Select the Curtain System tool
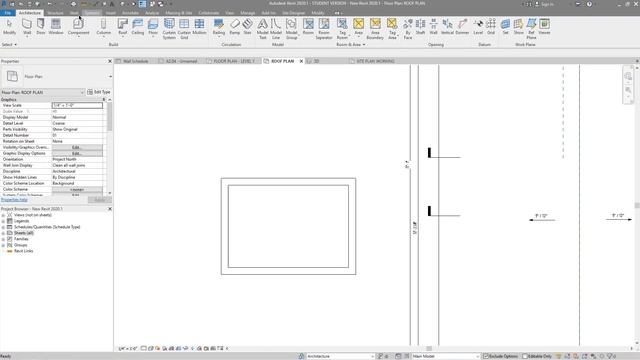 (x=169, y=29)
